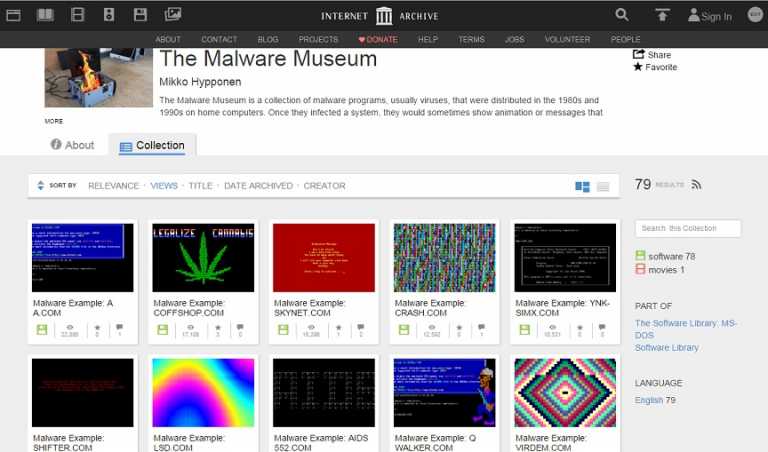Sort by Date Archived
The width and height of the screenshot is (768, 452).
tap(259, 186)
